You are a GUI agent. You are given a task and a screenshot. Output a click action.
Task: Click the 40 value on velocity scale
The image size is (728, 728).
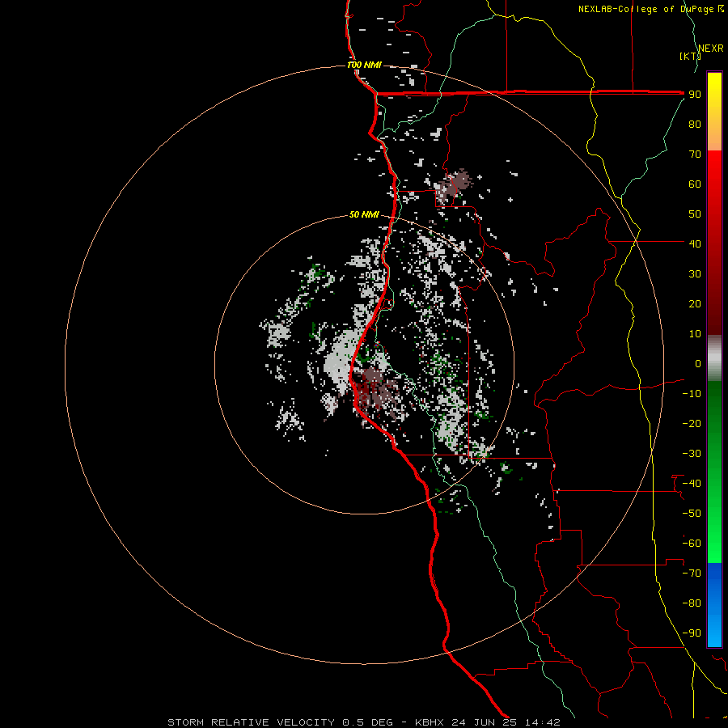[695, 243]
